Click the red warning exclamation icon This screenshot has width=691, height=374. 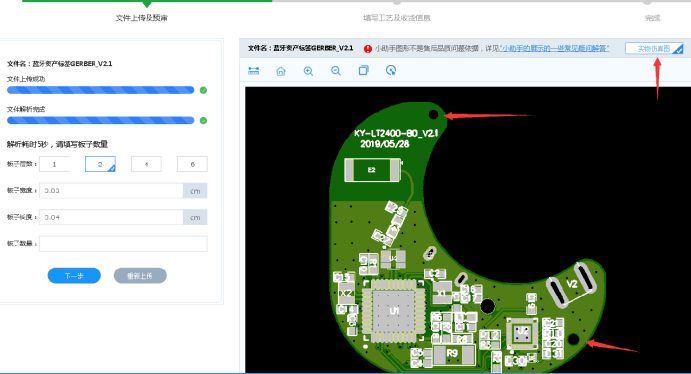click(368, 48)
